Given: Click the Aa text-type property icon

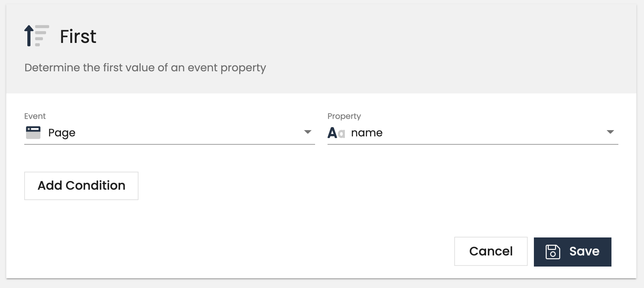Looking at the screenshot, I should 336,133.
